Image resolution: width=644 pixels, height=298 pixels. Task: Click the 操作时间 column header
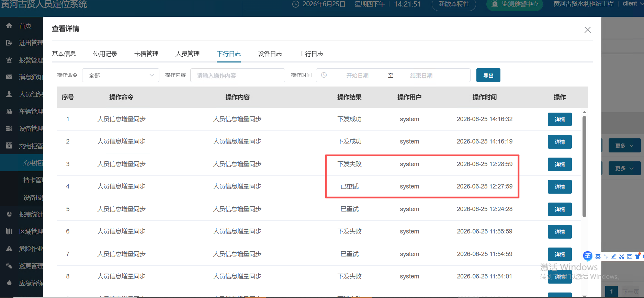pos(485,97)
